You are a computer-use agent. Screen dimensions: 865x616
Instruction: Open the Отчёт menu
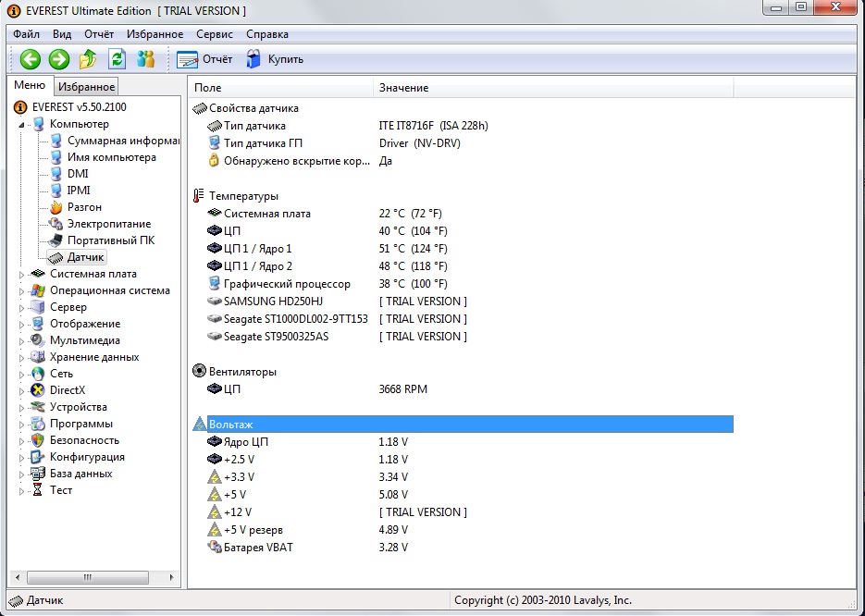pyautogui.click(x=99, y=34)
